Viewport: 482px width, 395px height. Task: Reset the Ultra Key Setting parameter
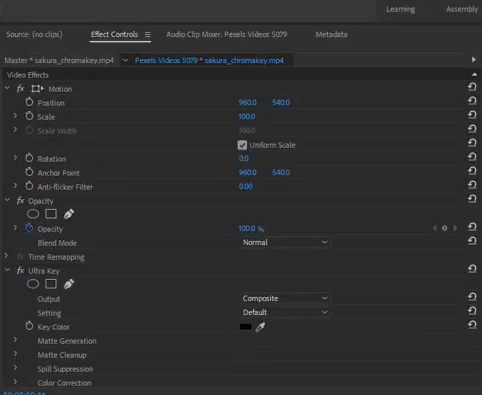point(472,311)
